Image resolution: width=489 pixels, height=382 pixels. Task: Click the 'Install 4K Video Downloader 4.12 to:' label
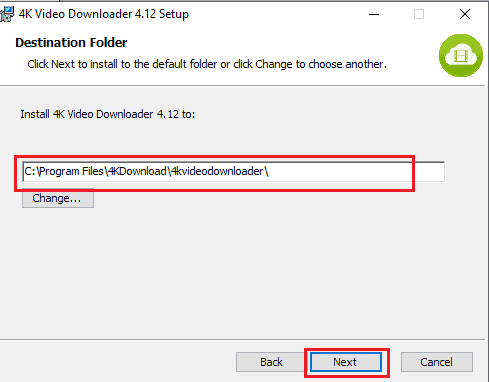pyautogui.click(x=108, y=114)
